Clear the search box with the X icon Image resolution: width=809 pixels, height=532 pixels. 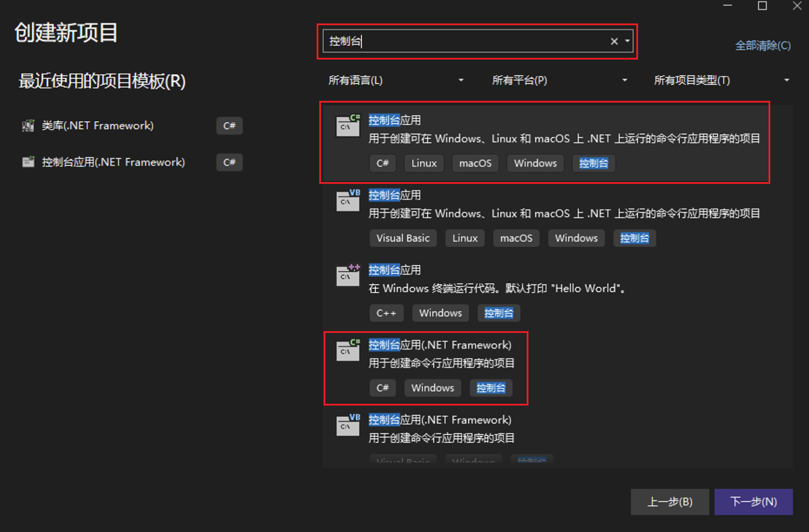pyautogui.click(x=614, y=41)
